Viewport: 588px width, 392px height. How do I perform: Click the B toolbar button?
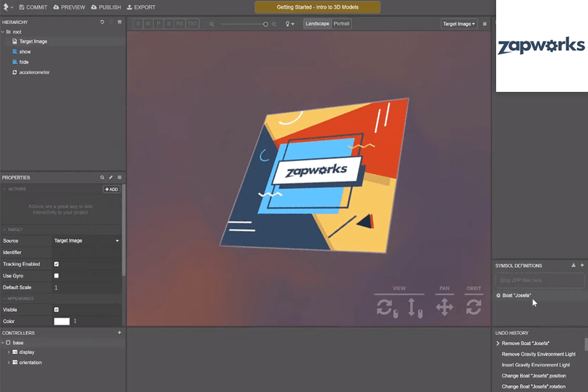click(169, 24)
